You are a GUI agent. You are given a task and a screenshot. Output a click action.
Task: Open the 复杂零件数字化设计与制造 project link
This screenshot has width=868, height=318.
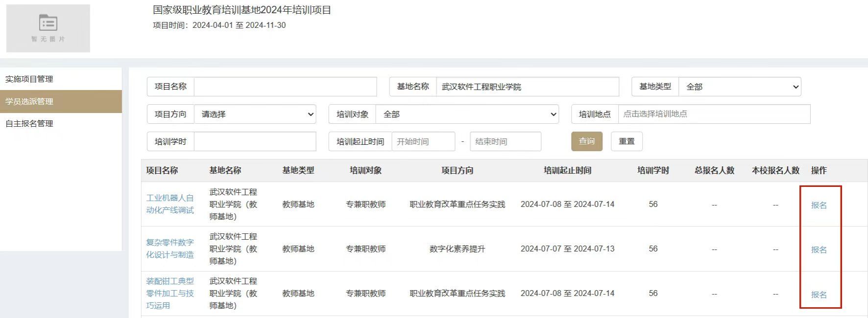[x=170, y=249]
